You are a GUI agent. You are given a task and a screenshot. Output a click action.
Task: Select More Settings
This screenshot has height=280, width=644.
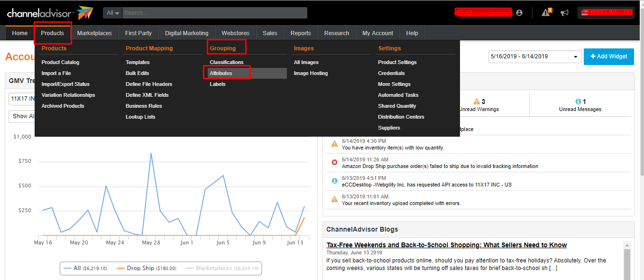394,84
